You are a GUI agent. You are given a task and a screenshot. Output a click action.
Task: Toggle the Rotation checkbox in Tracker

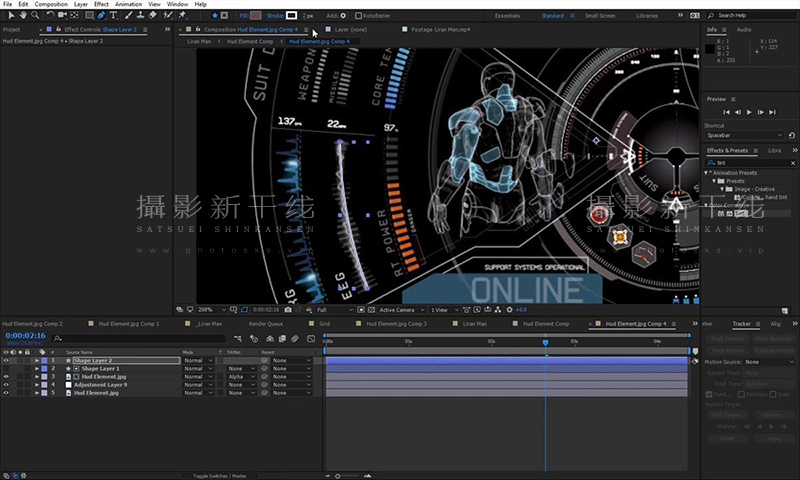741,394
